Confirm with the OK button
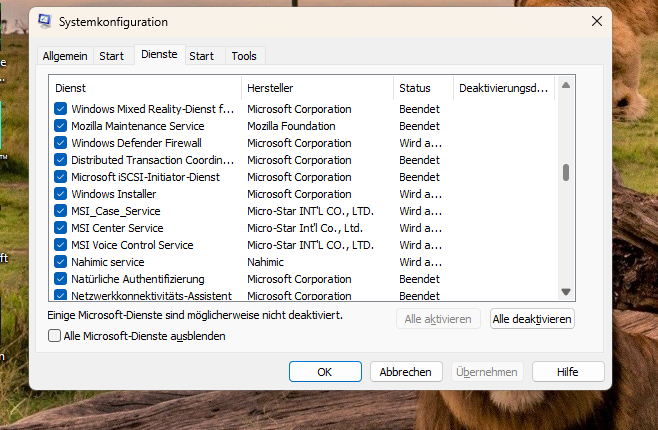The image size is (658, 430). point(325,371)
